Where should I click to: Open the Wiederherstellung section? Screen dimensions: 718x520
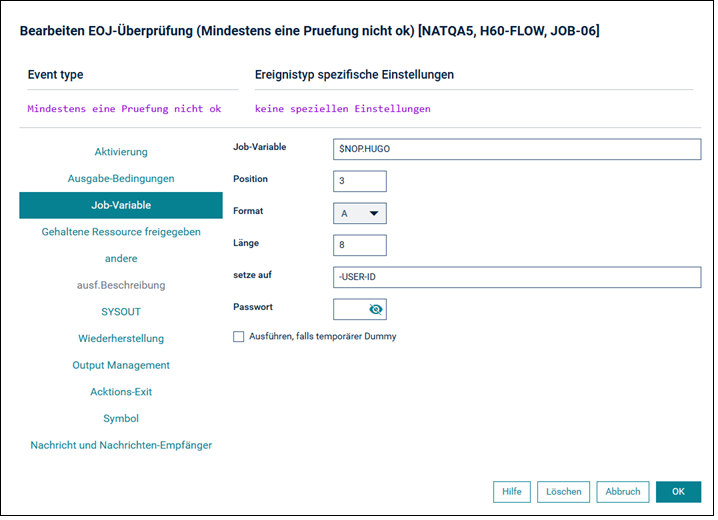pos(121,339)
